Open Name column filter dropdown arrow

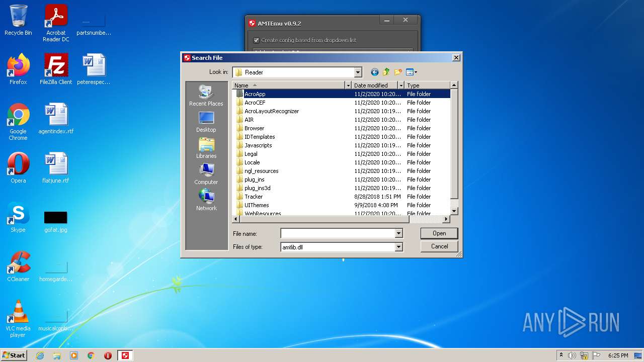348,85
